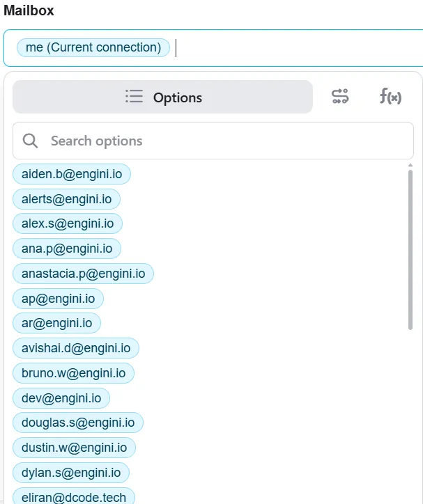This screenshot has width=423, height=504.
Task: Select alex.s@engini.io option
Action: pos(68,223)
